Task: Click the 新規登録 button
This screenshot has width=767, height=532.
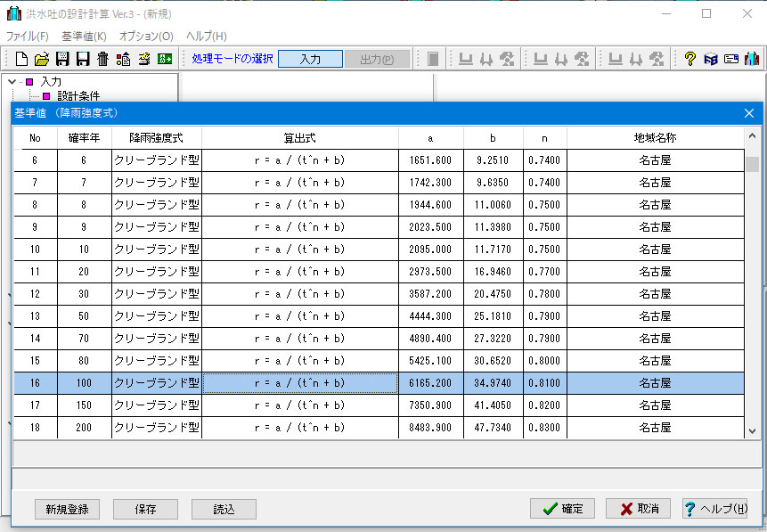Action: pyautogui.click(x=67, y=509)
